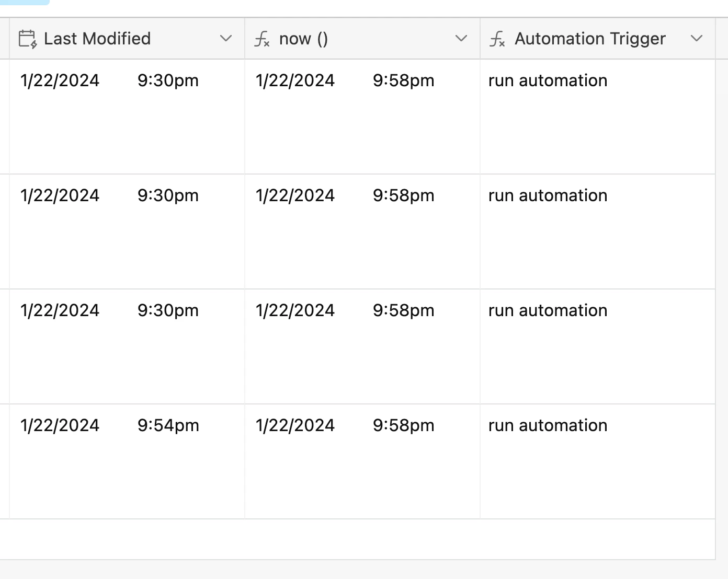
Task: Click the Automation Trigger formula fx icon
Action: 497,39
